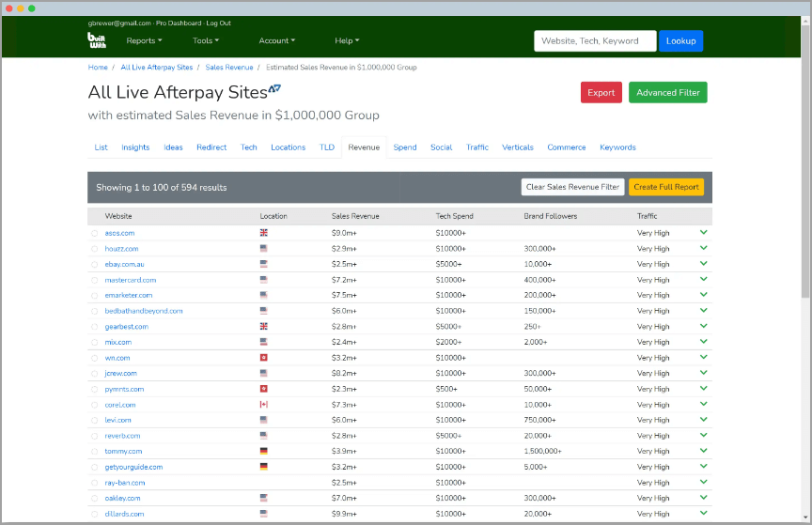The height and width of the screenshot is (525, 812).
Task: Select the radio button next to jcrew.com
Action: pyautogui.click(x=95, y=374)
